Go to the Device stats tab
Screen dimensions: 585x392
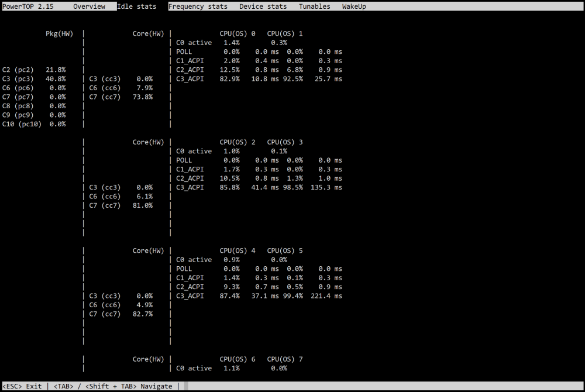point(263,6)
